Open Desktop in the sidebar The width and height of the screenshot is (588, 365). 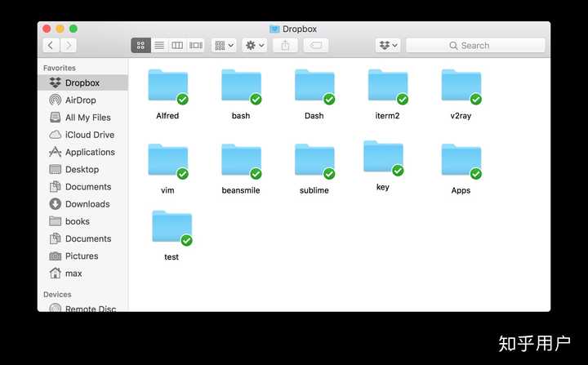point(82,169)
